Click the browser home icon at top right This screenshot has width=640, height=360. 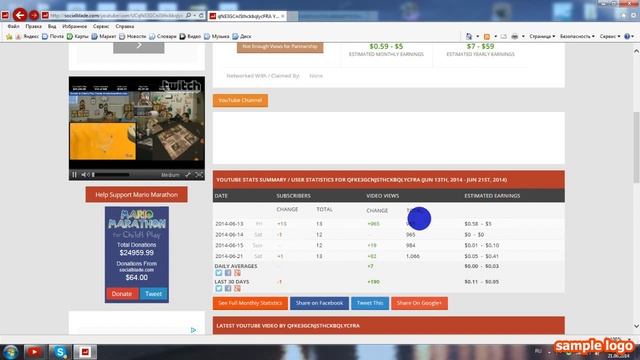[623, 15]
